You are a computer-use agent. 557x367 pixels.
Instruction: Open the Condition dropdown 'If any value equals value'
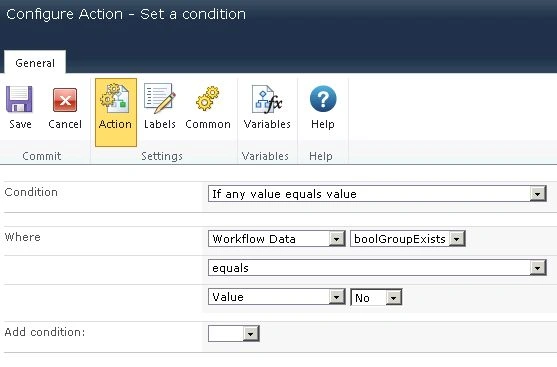tap(377, 194)
